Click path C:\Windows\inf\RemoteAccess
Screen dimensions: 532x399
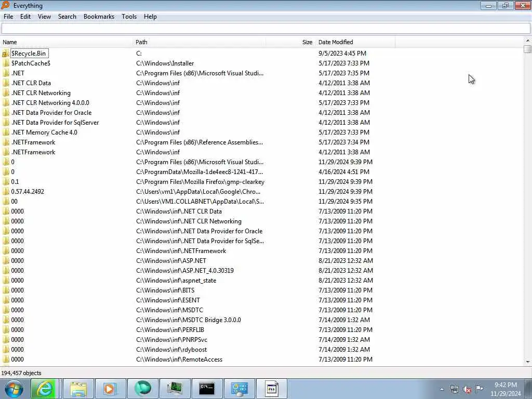179,360
